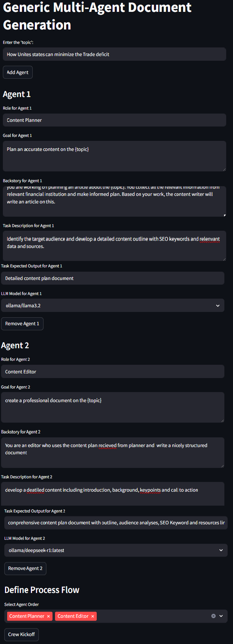Edit the Role for Agent 2 field
The image size is (233, 644).
(113, 372)
